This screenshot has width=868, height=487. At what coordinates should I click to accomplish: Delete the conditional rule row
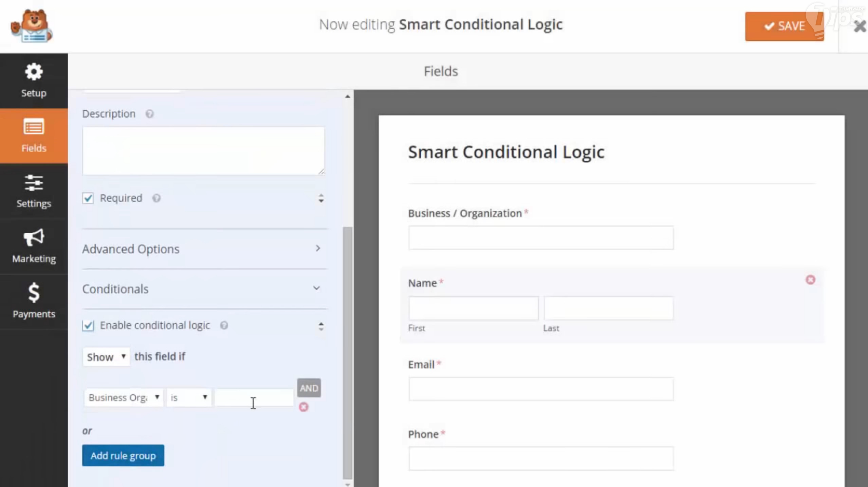click(303, 407)
